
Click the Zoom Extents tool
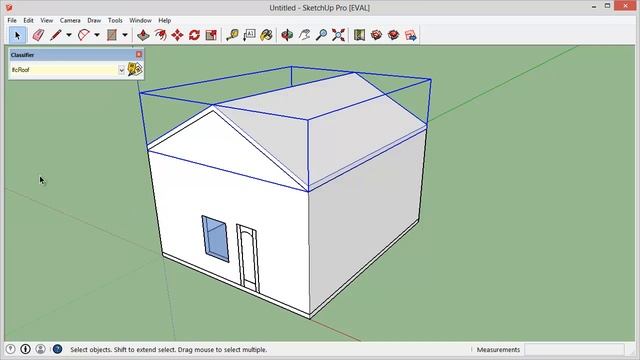point(338,35)
